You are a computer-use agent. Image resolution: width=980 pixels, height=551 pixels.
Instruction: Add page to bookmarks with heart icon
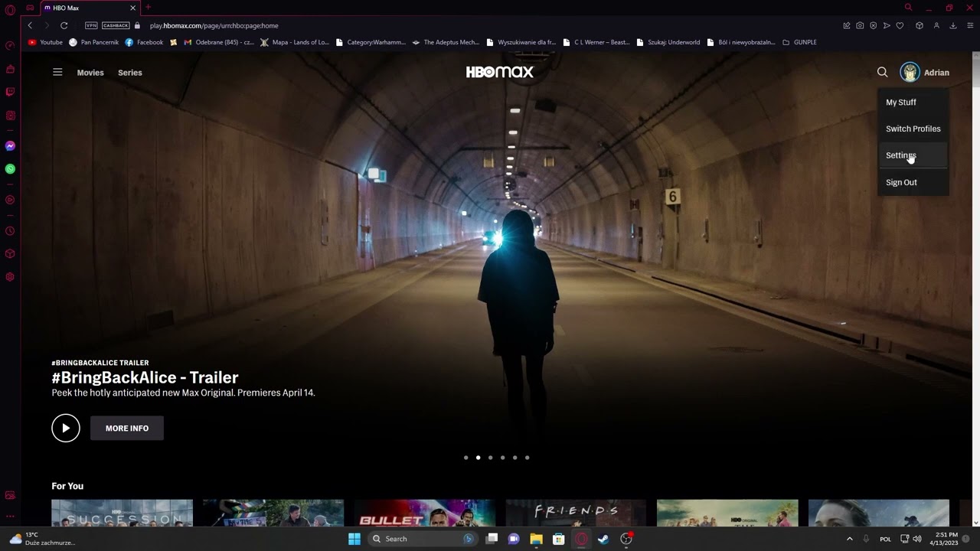pos(900,25)
